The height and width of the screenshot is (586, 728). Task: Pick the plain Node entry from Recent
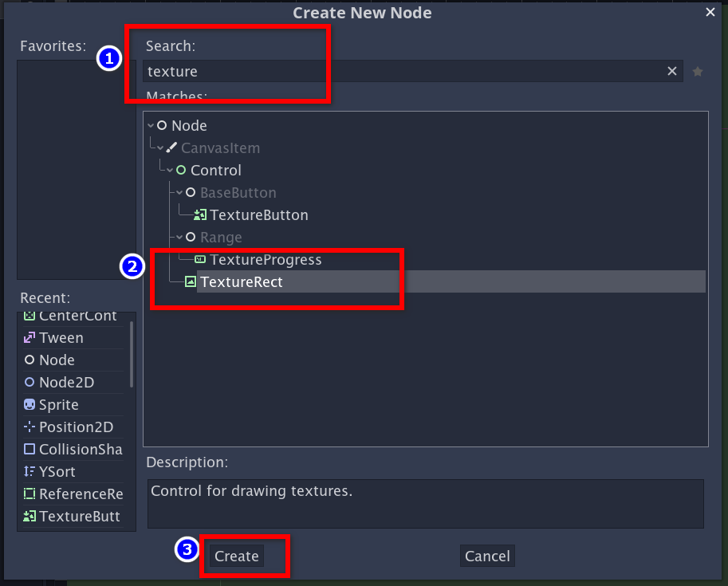click(x=73, y=360)
